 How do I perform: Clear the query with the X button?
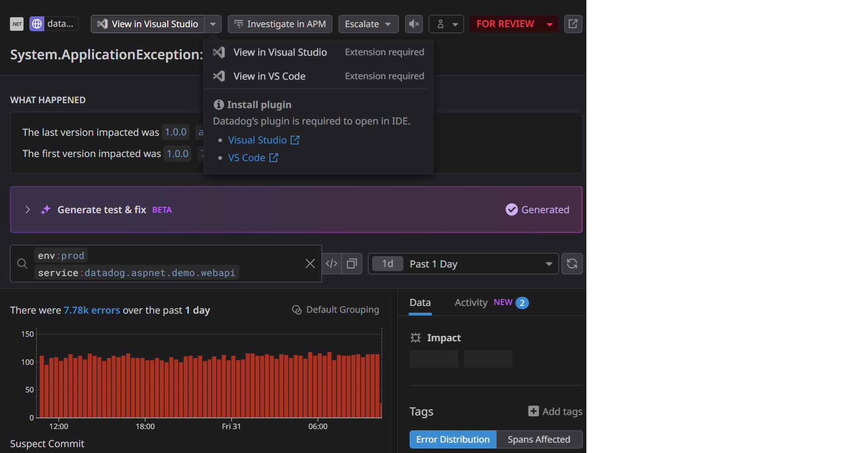click(310, 263)
